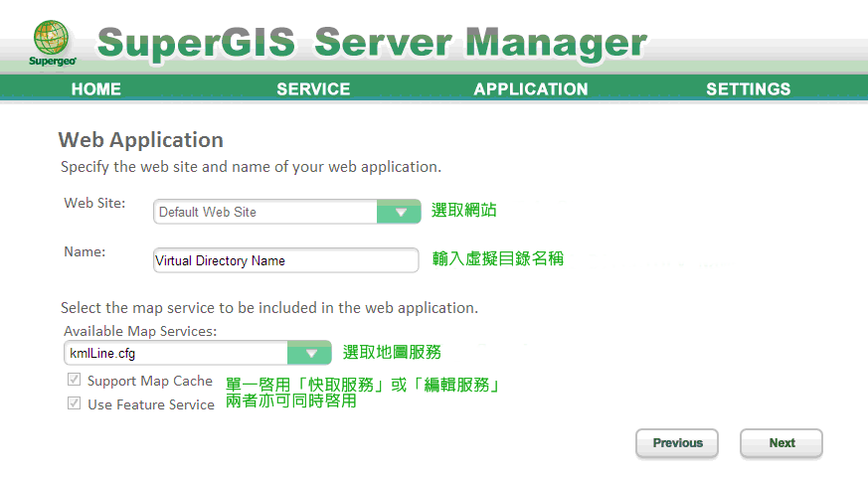Screen dimensions: 868x479
Task: Open the SERVICE menu
Action: point(313,89)
